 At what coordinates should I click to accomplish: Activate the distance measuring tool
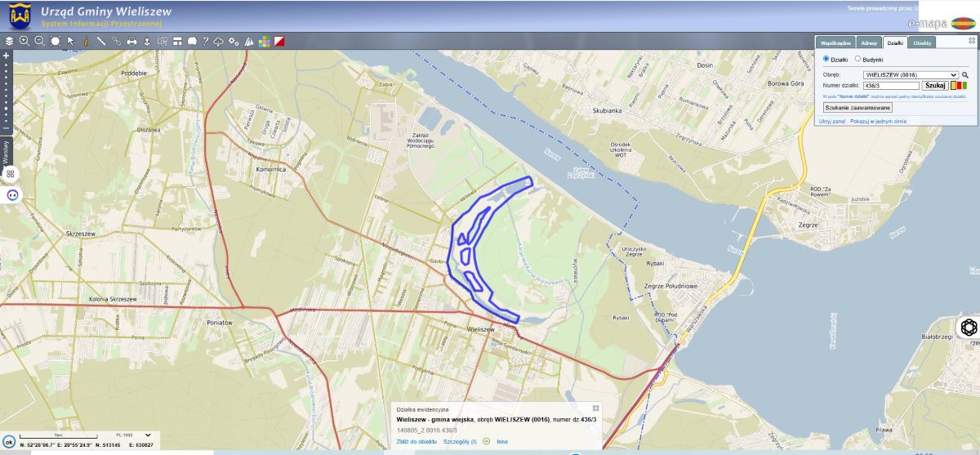coord(101,41)
